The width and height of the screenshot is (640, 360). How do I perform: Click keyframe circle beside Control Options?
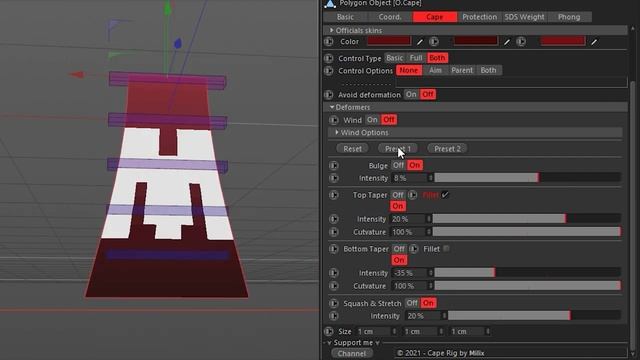[329, 71]
